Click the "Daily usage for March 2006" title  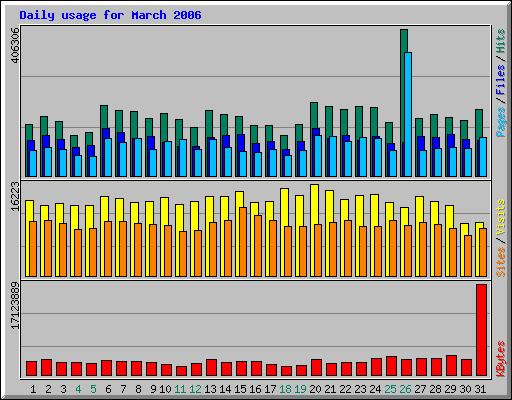coord(110,15)
